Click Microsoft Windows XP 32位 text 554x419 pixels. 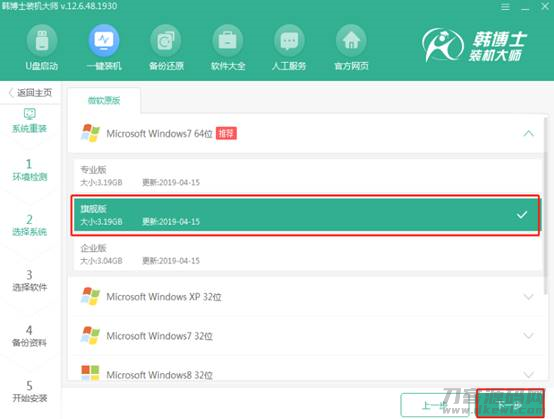[164, 297]
